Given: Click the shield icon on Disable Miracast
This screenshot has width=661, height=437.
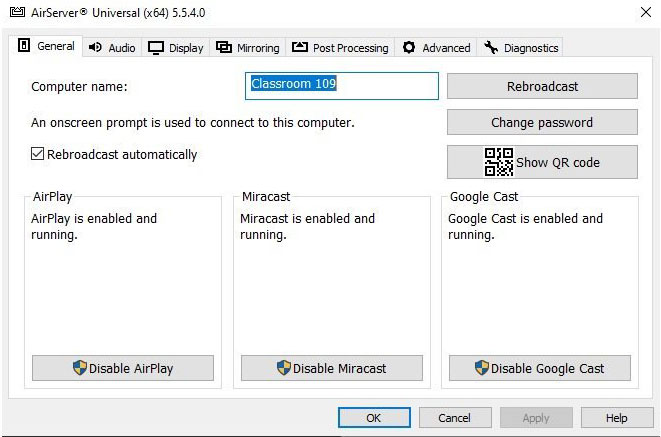Looking at the screenshot, I should coord(284,368).
